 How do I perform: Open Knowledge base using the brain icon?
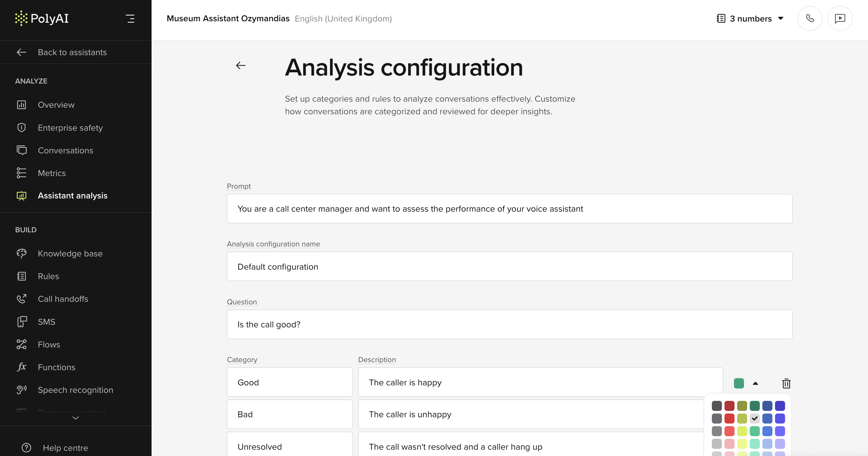(x=21, y=254)
